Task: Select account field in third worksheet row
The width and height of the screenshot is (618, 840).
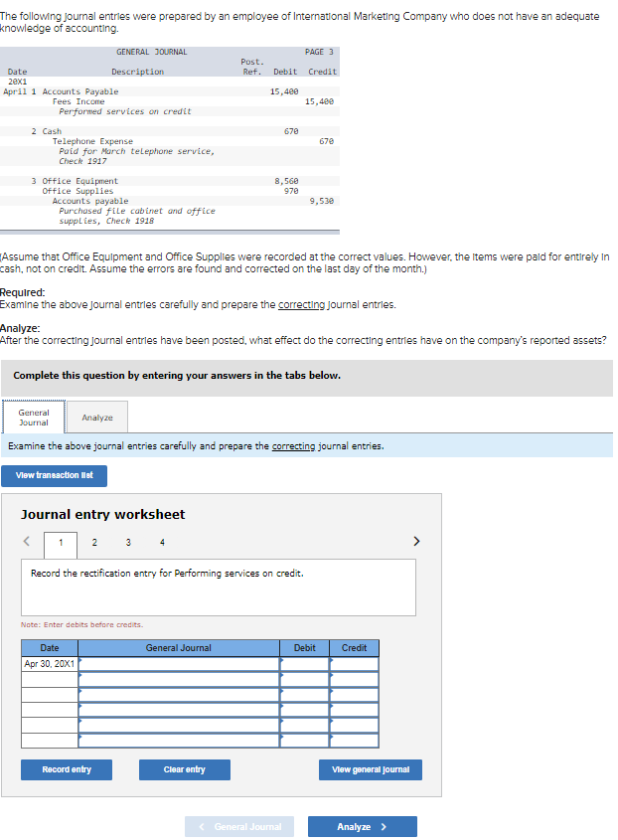Action: (x=179, y=695)
